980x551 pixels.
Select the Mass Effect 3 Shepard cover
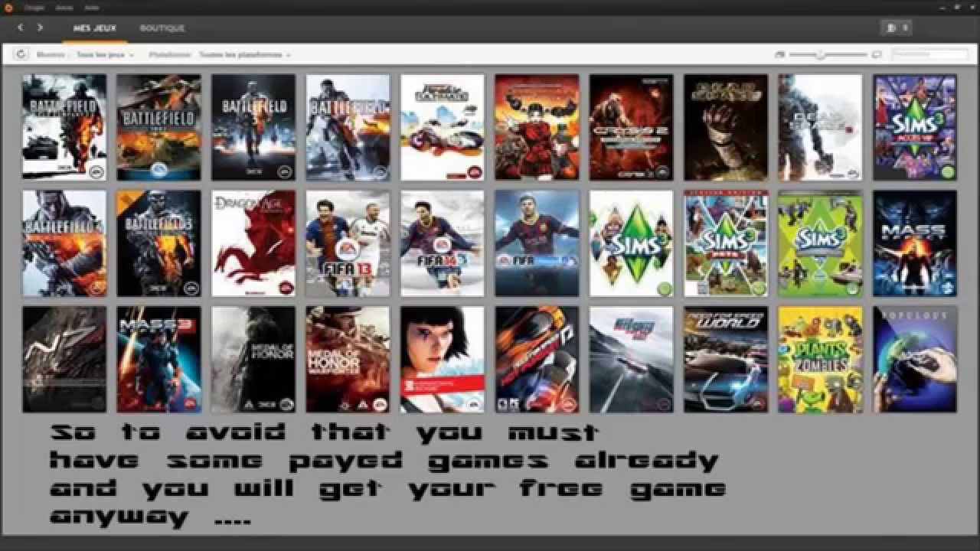(159, 360)
